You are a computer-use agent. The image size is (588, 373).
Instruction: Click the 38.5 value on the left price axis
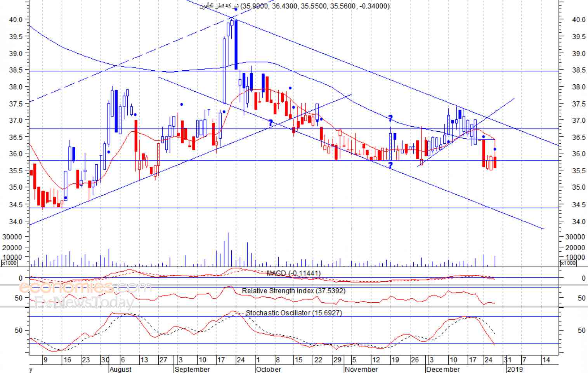(16, 70)
